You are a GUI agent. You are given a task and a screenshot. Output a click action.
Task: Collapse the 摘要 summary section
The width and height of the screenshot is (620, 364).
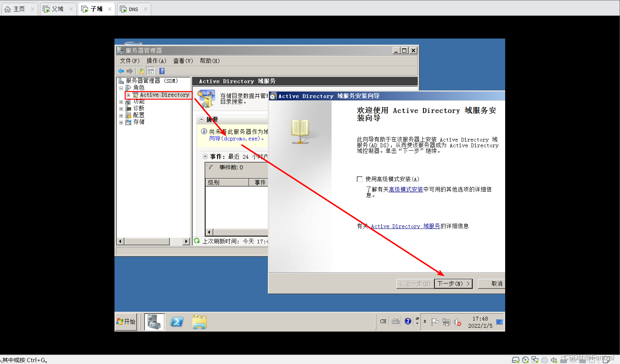201,119
